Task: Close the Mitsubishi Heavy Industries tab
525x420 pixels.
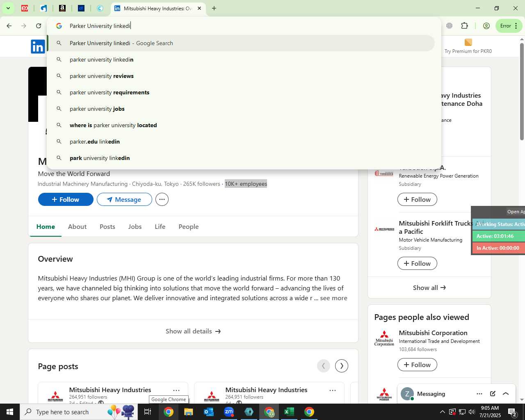Action: point(199,8)
